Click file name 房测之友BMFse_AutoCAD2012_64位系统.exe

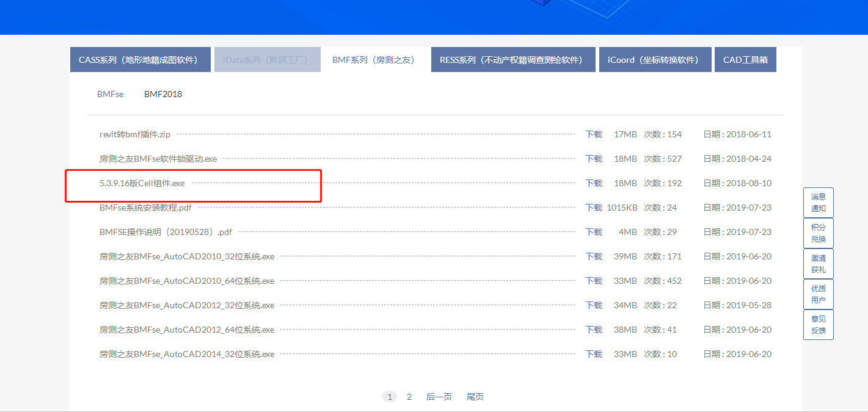click(187, 330)
